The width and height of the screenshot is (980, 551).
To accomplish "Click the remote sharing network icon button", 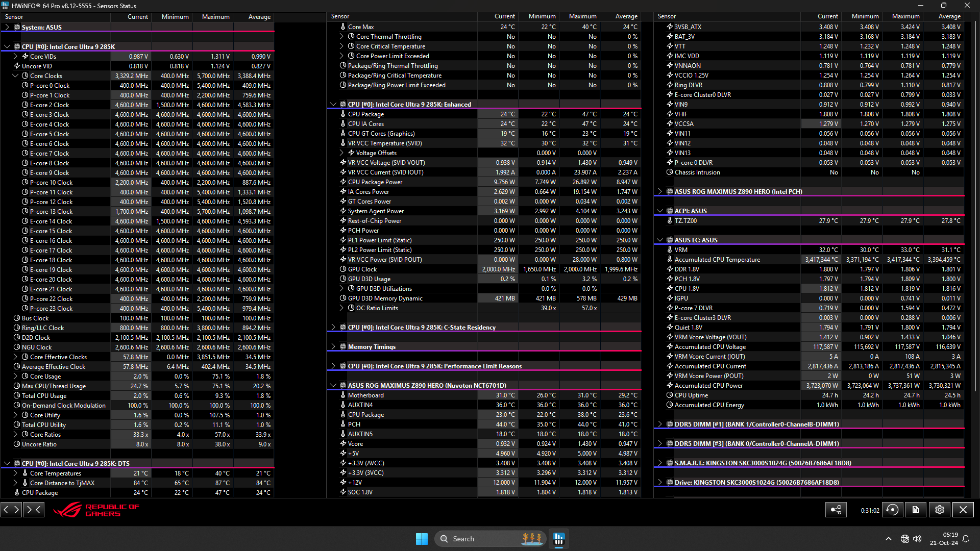I will pyautogui.click(x=836, y=510).
